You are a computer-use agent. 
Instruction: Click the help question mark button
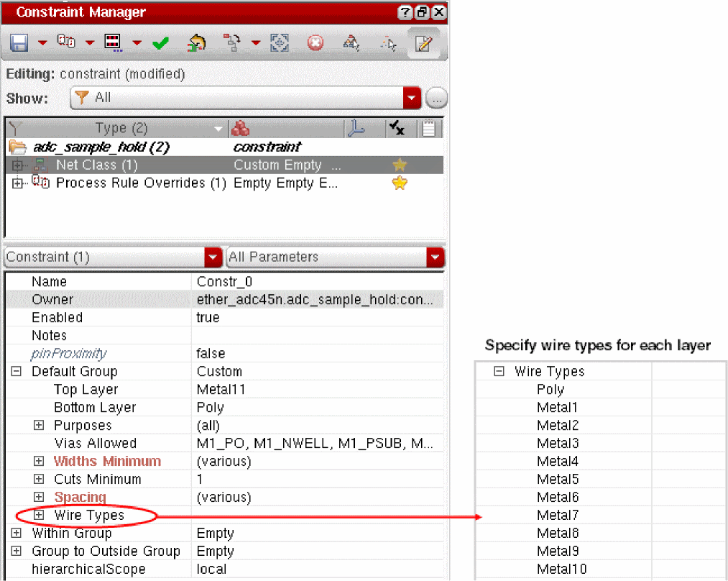[x=405, y=12]
